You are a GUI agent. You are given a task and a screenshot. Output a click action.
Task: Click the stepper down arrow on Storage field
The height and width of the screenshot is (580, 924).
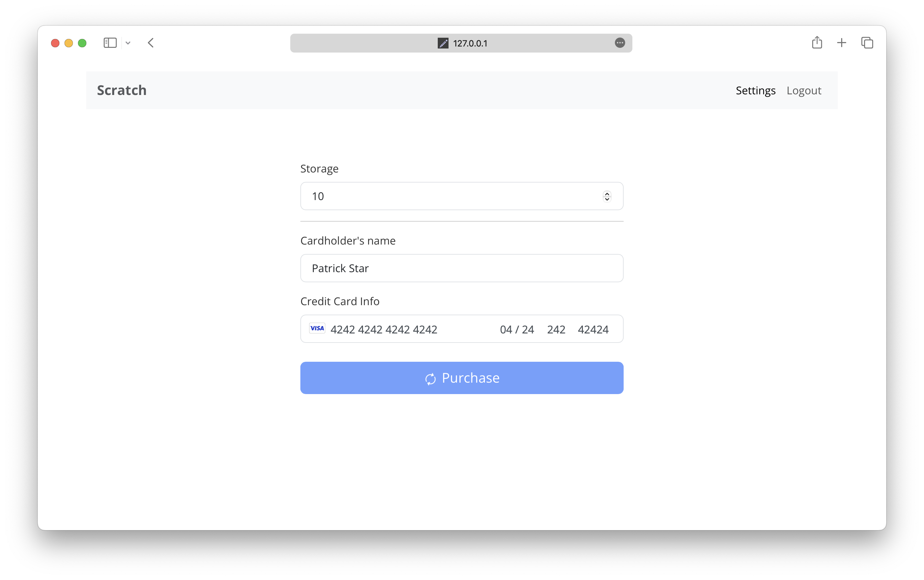coord(607,199)
